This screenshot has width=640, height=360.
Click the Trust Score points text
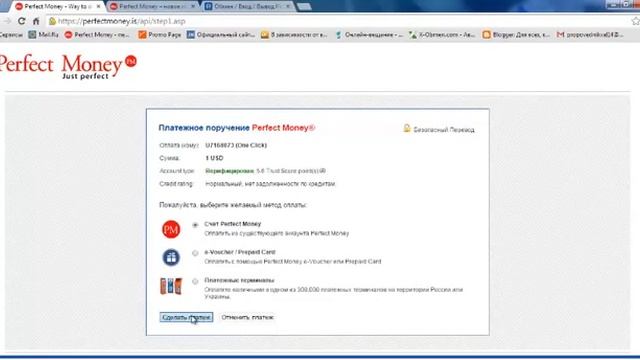click(x=291, y=171)
